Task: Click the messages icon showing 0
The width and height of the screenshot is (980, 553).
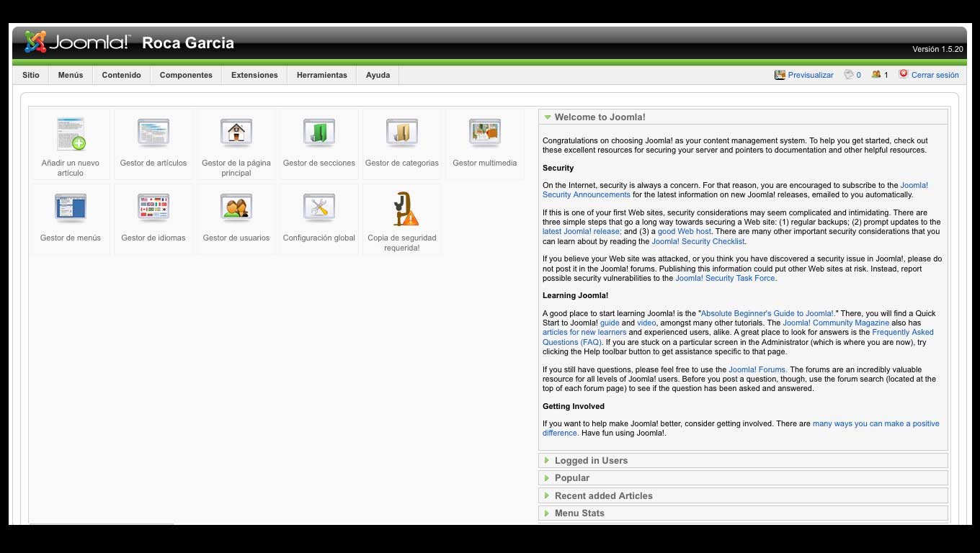Action: [849, 74]
